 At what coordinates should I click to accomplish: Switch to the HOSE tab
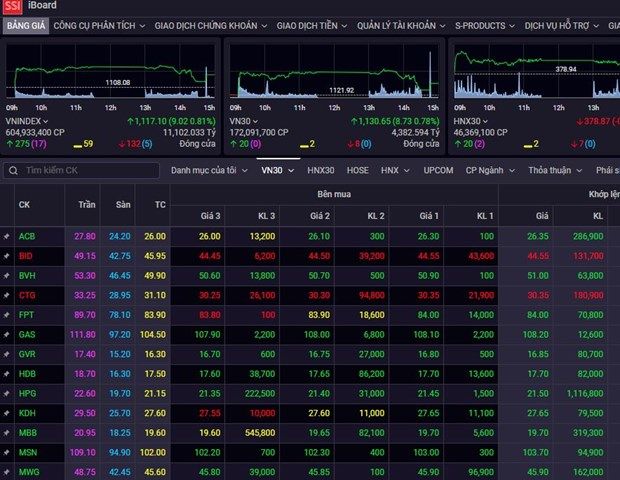pyautogui.click(x=358, y=171)
